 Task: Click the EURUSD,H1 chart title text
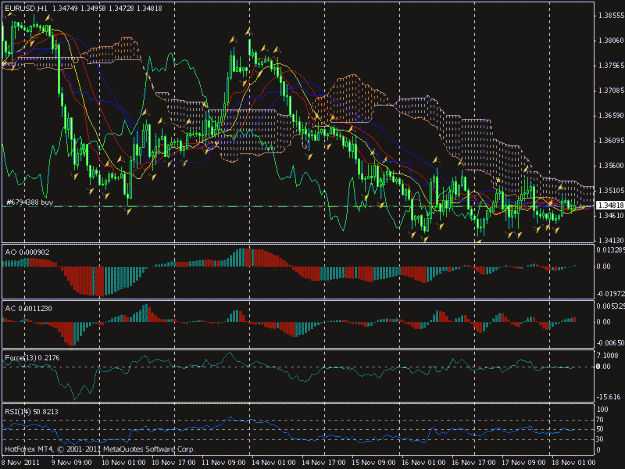[83, 8]
